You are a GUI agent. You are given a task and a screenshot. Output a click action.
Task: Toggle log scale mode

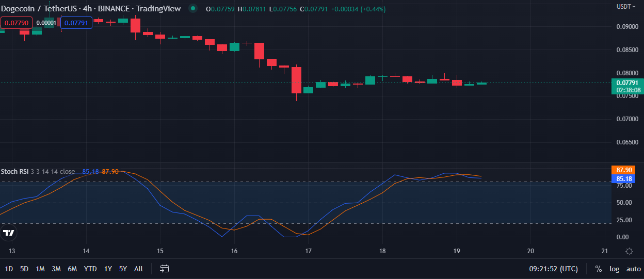[x=614, y=269]
